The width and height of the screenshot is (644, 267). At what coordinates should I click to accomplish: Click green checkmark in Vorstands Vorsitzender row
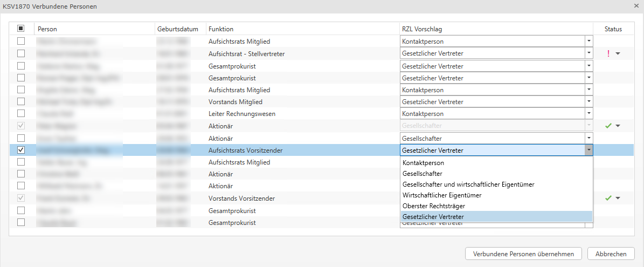(x=608, y=198)
